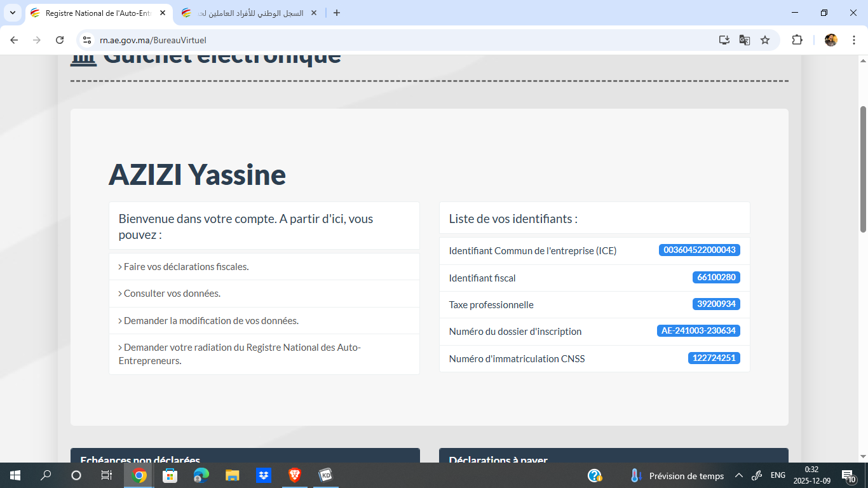Switch to the Arabic registry tab
868x488 pixels.
pos(248,13)
